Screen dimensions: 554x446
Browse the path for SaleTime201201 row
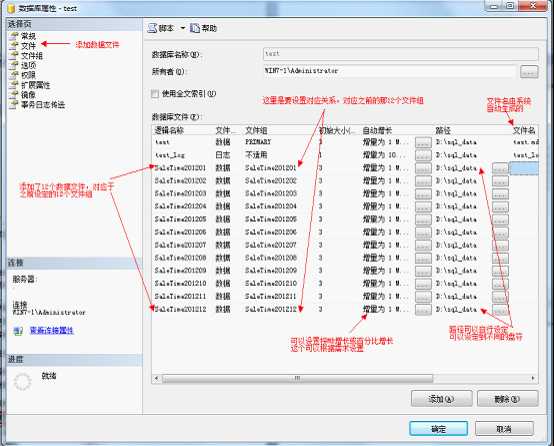(500, 168)
